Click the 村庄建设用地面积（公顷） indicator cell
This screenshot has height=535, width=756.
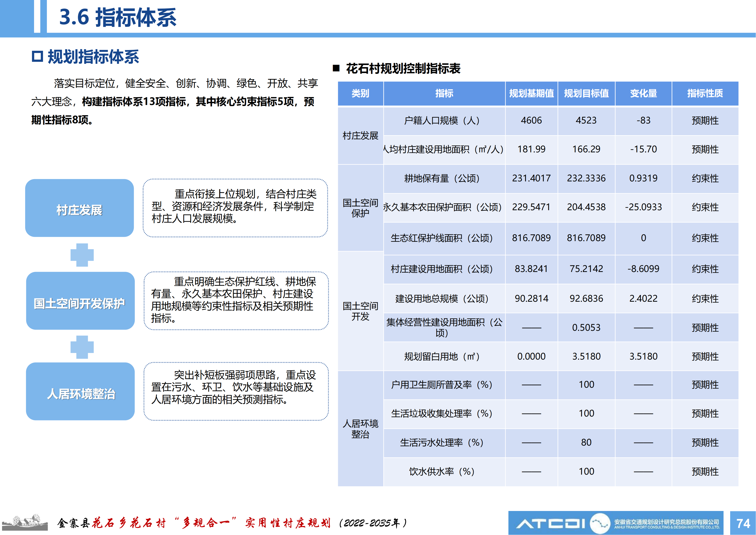[444, 269]
